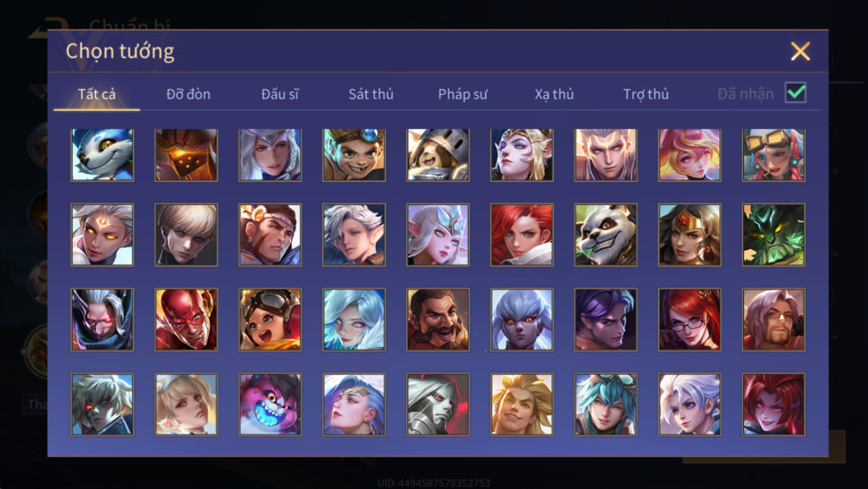Choose the purple grinning cat hero
This screenshot has height=489, width=868.
[x=270, y=404]
